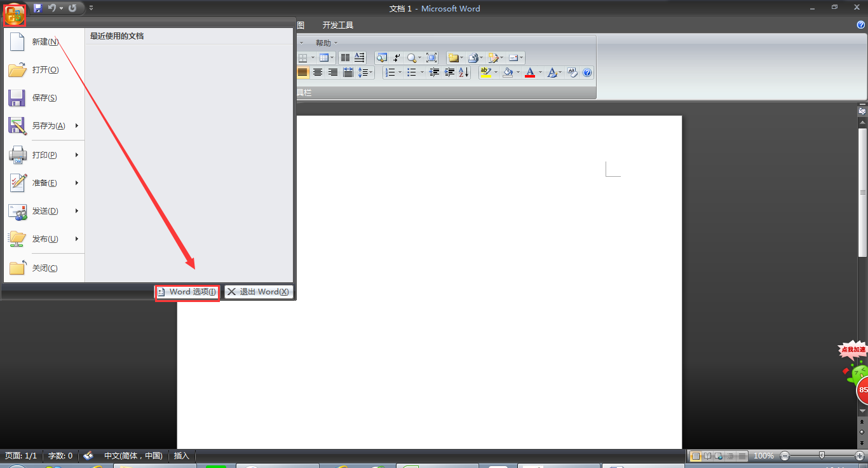Switch to full screen reading view
Image resolution: width=868 pixels, height=468 pixels.
(x=707, y=456)
